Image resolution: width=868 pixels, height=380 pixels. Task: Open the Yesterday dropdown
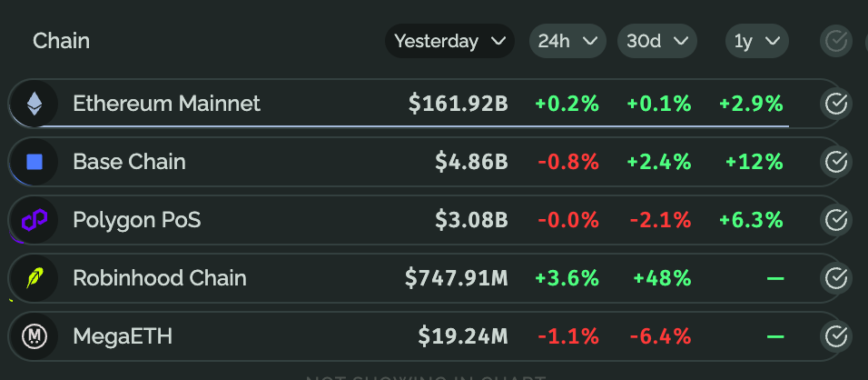point(449,41)
